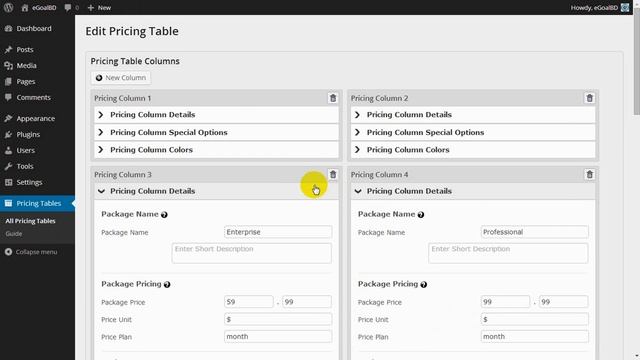Click the Pricing Column 4 header title
Image resolution: width=640 pixels, height=360 pixels.
coord(379,175)
